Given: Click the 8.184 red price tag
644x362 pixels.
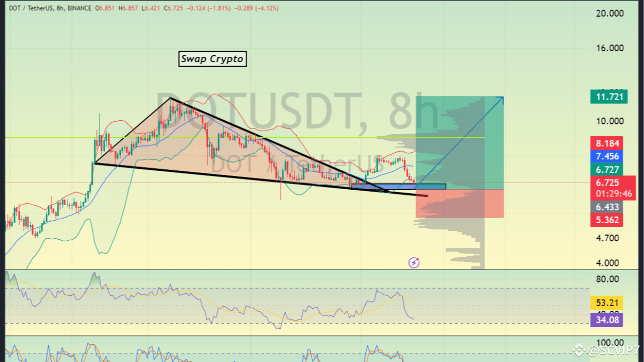Looking at the screenshot, I should [607, 143].
